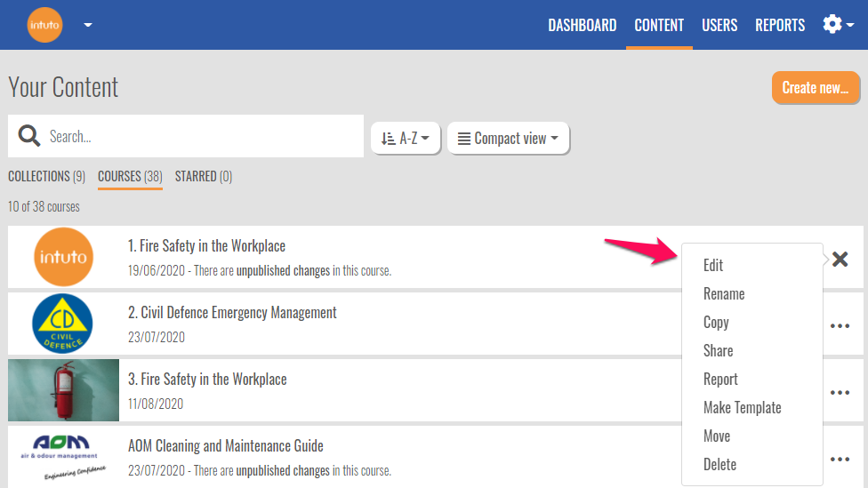Viewport: 868px width, 488px height.
Task: Click the search magnifier icon
Action: [x=29, y=136]
